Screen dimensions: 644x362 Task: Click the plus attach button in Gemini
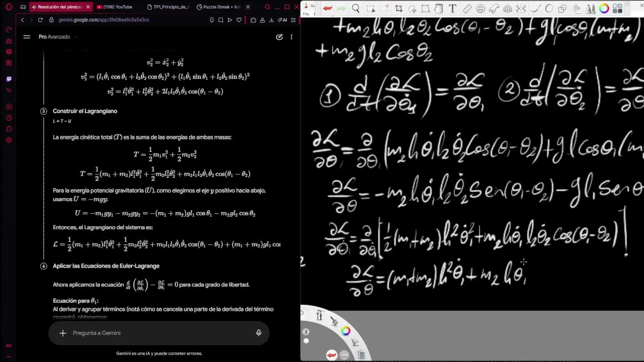click(63, 333)
